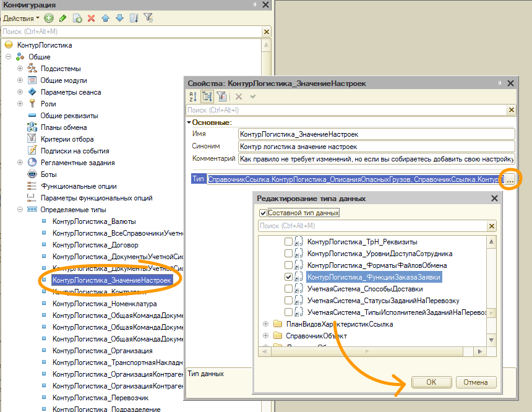
Task: Expand the Параметры сеанса node
Action: (x=20, y=92)
